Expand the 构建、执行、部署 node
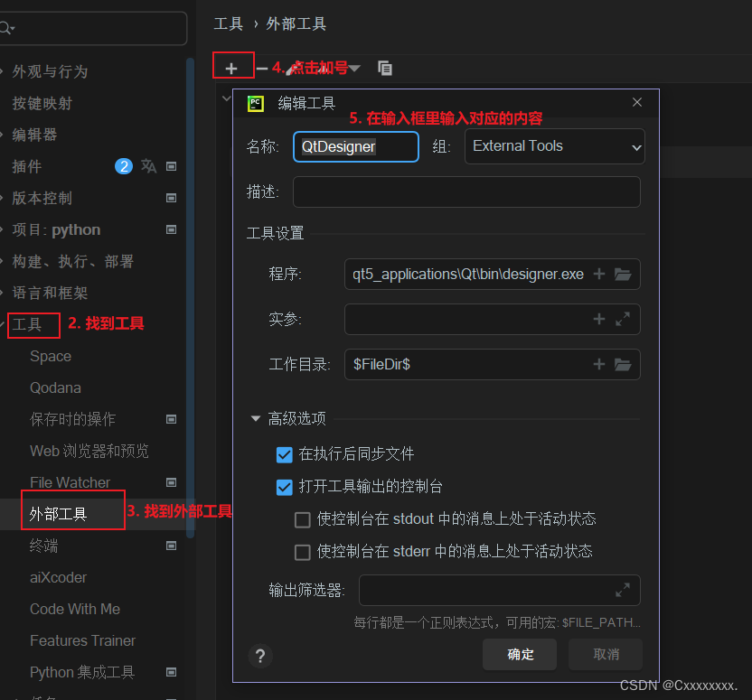Screen dimensions: 752x700 (x=3, y=261)
